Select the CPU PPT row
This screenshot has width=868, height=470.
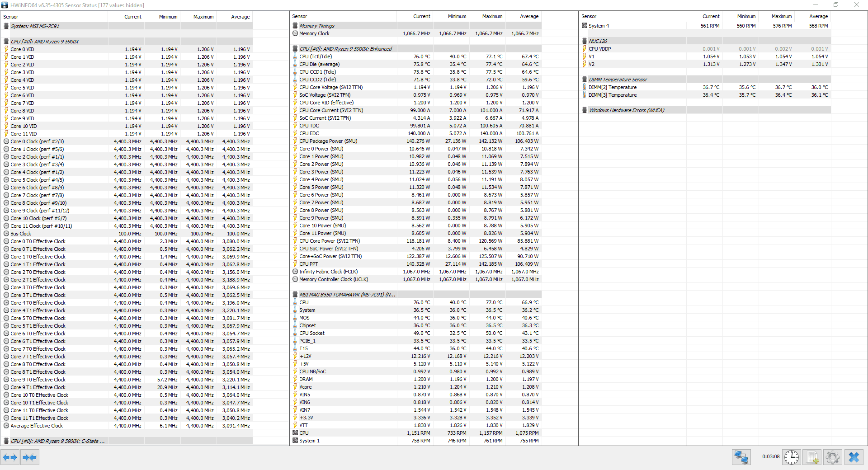[415, 264]
